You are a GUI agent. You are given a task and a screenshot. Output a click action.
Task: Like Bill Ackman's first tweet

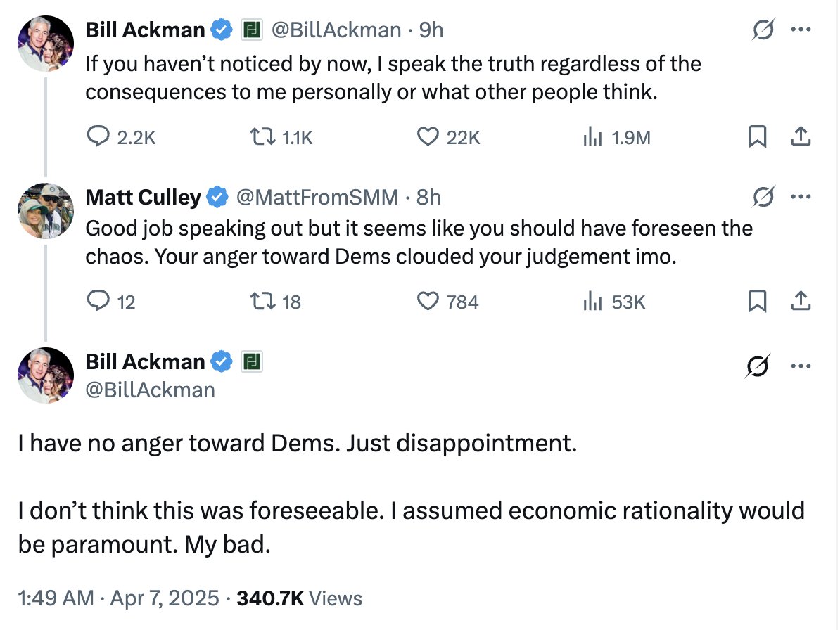(x=428, y=138)
